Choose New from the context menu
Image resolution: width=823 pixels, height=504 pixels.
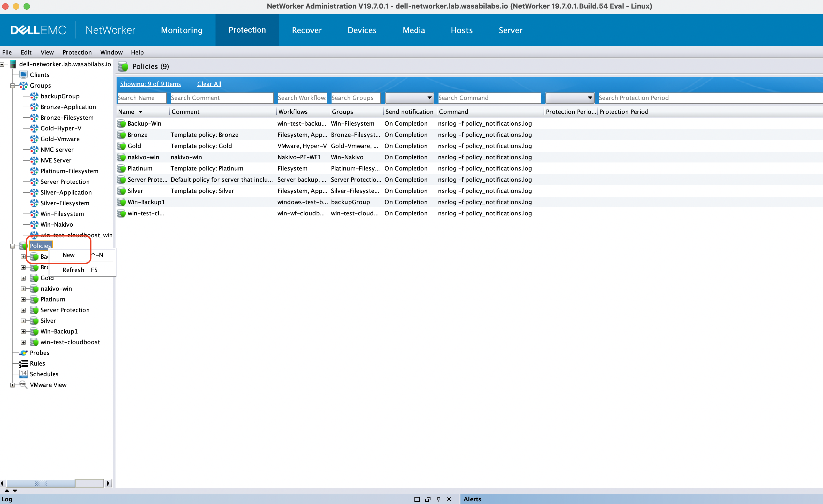pos(82,255)
